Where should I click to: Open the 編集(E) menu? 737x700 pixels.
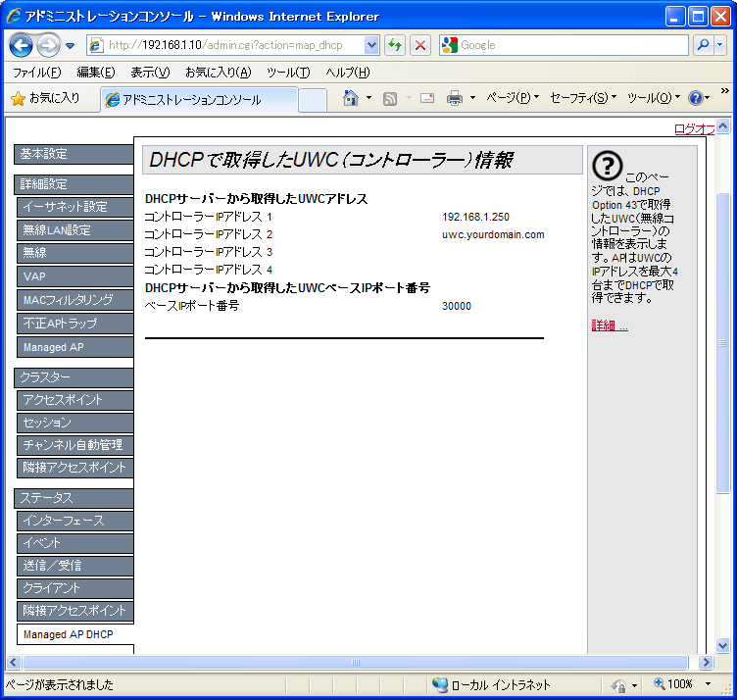96,73
